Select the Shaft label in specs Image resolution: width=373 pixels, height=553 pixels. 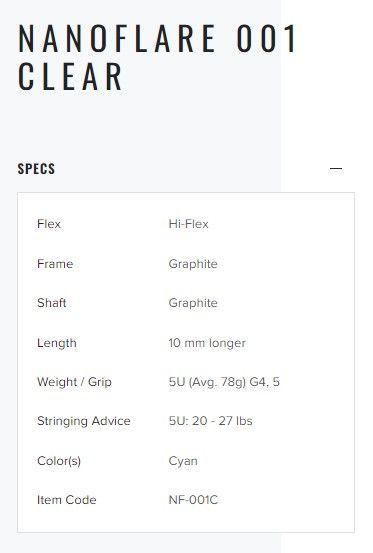pyautogui.click(x=51, y=303)
